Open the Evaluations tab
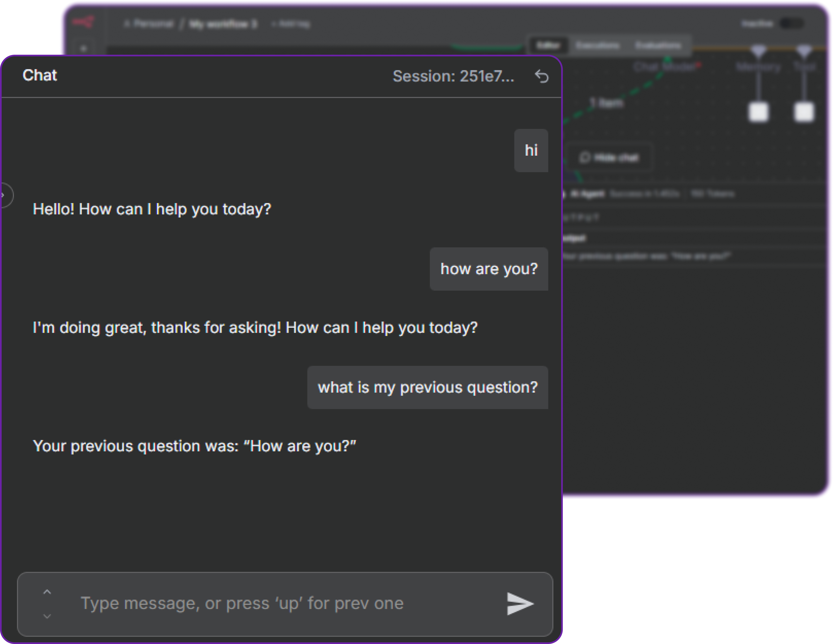 click(658, 45)
